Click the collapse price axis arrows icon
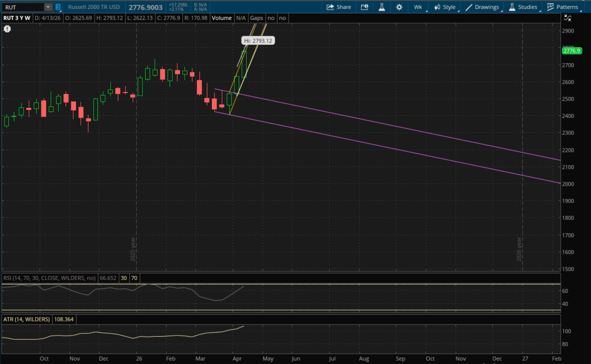 [568, 18]
